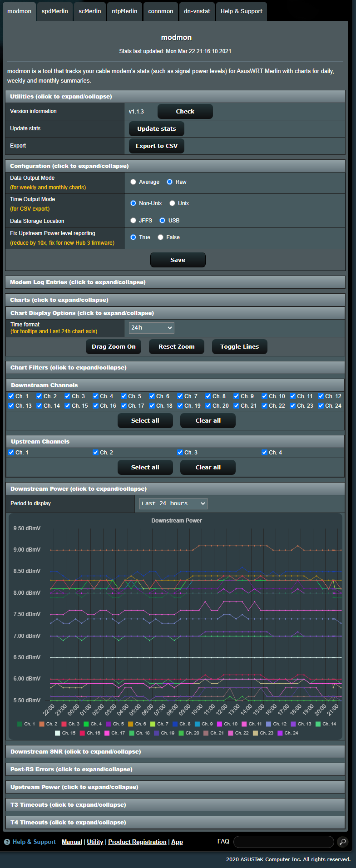This screenshot has height=868, width=356.
Task: Expand T4 Timeouts section
Action: click(175, 823)
